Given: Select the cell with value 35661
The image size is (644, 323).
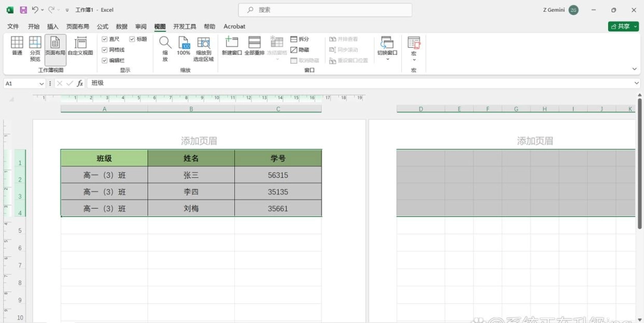Looking at the screenshot, I should [278, 209].
